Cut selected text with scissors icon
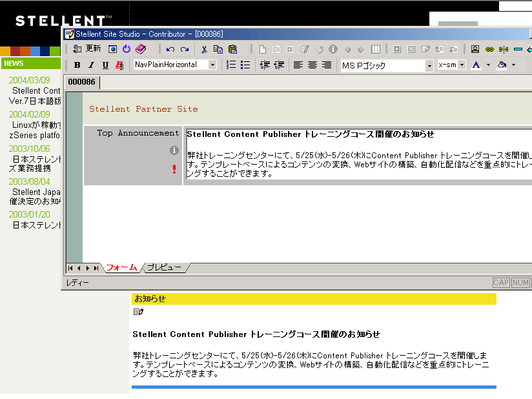Screen dimensions: 532x399 coord(204,49)
